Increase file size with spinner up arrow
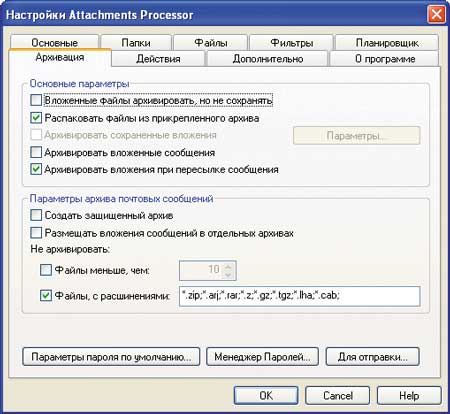Viewport: 450px width, 414px height. (228, 266)
